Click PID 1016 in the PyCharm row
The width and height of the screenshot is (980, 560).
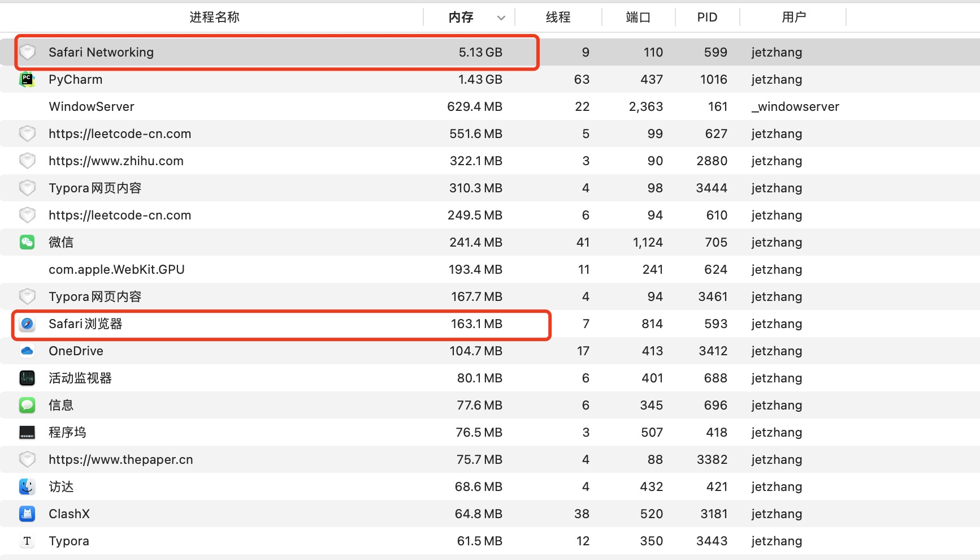coord(714,79)
